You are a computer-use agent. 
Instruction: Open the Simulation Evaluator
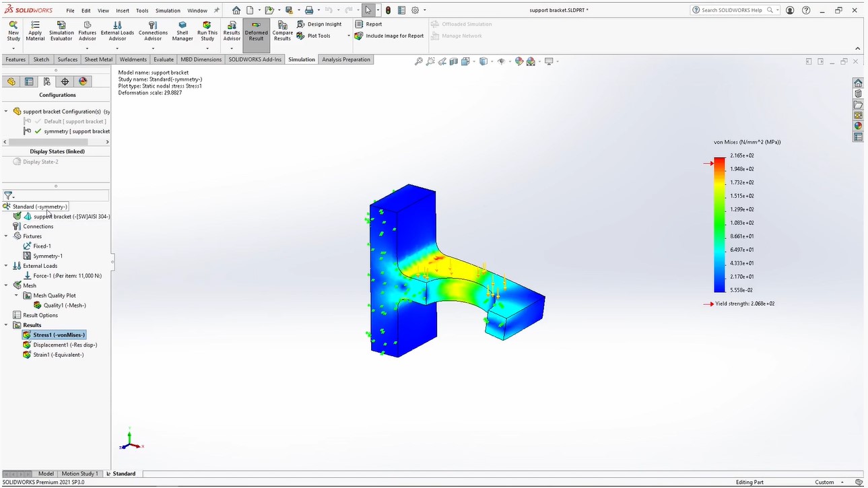pos(61,31)
